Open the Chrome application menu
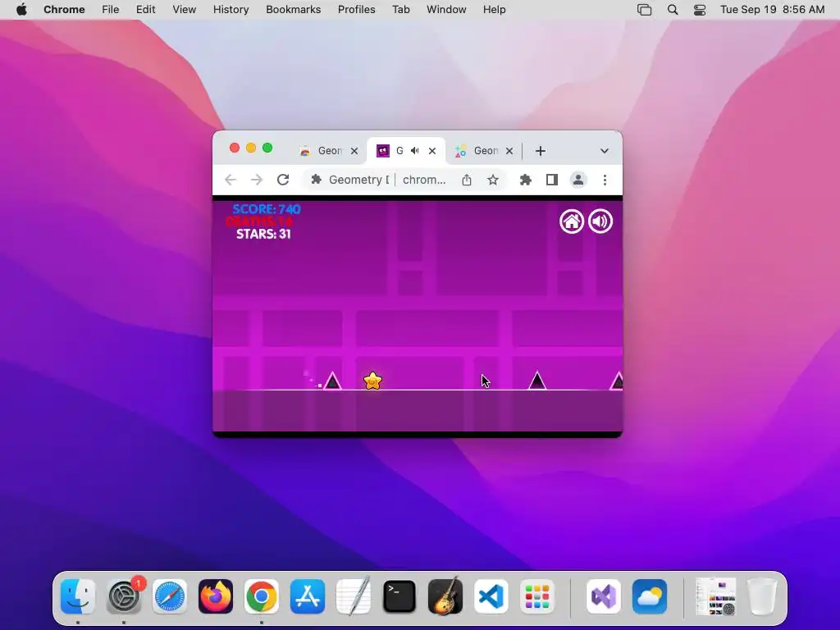This screenshot has height=630, width=840. pyautogui.click(x=64, y=10)
